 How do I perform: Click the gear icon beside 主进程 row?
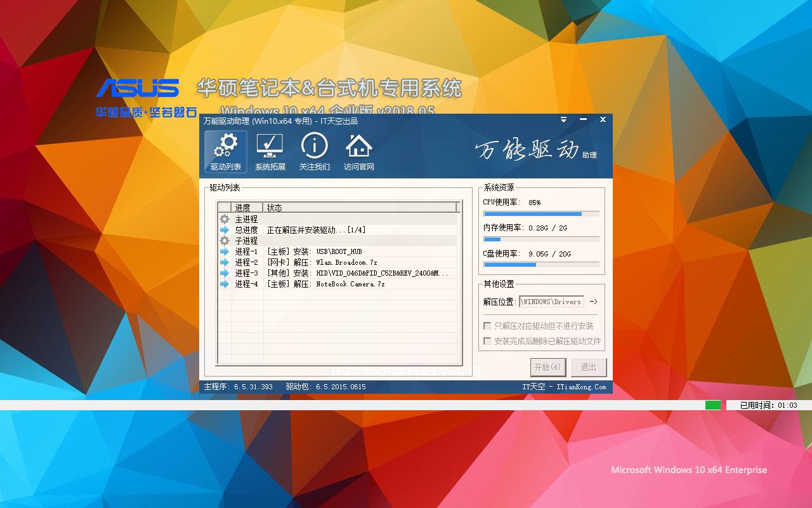[x=223, y=218]
